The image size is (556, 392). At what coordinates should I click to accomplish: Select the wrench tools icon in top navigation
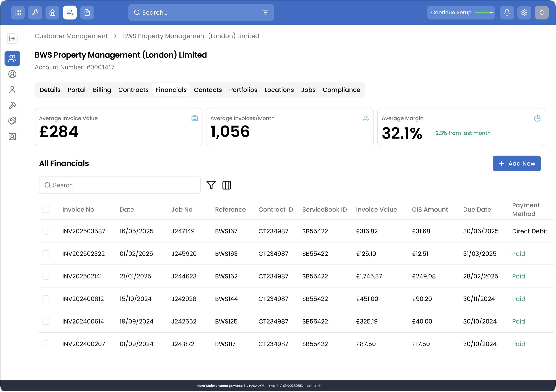[35, 12]
